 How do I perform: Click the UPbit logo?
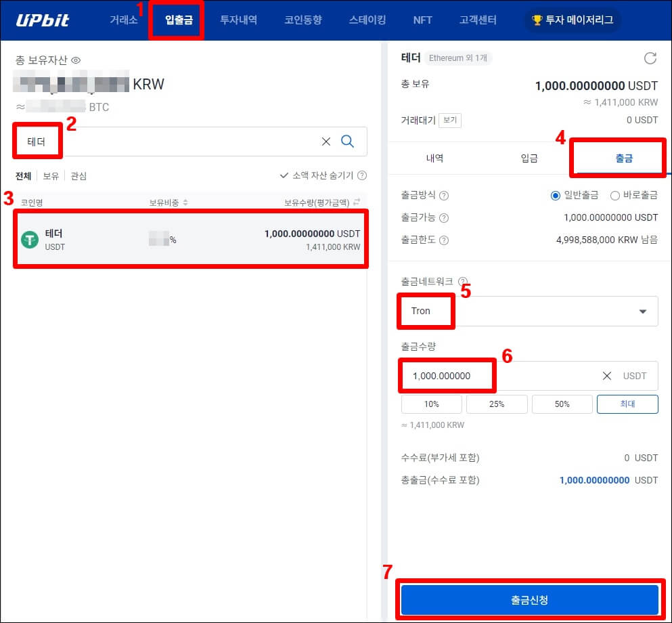pos(43,20)
